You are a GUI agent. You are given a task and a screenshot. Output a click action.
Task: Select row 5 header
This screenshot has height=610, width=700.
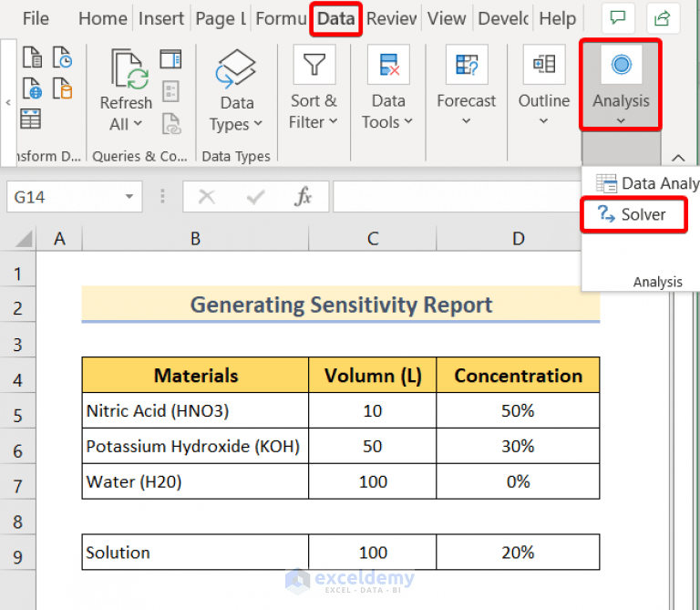coord(18,415)
